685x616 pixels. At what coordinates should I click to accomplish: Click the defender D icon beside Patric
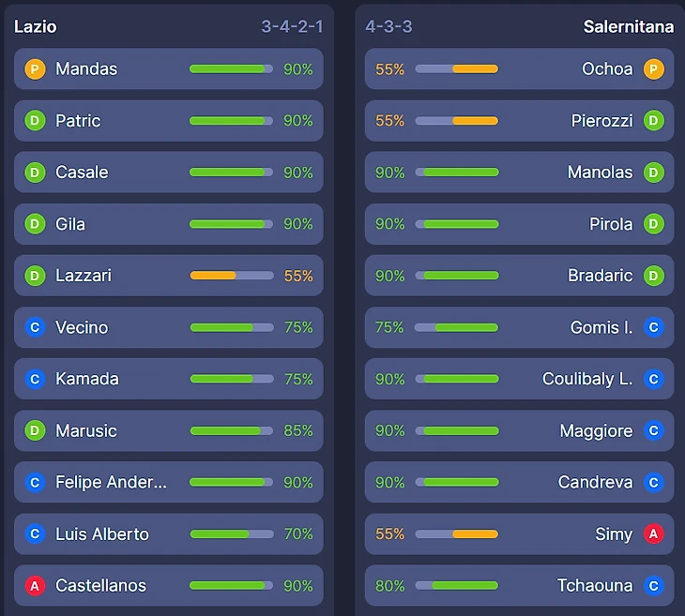pyautogui.click(x=35, y=121)
